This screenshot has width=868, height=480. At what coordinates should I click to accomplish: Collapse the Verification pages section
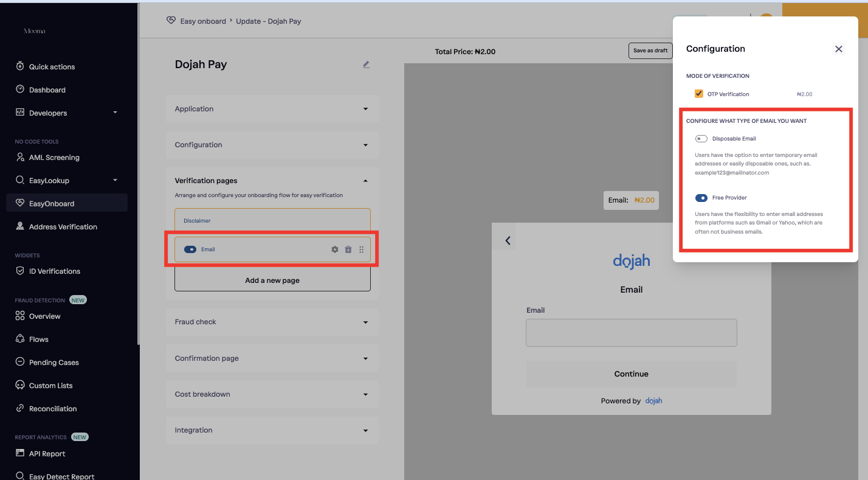click(365, 181)
